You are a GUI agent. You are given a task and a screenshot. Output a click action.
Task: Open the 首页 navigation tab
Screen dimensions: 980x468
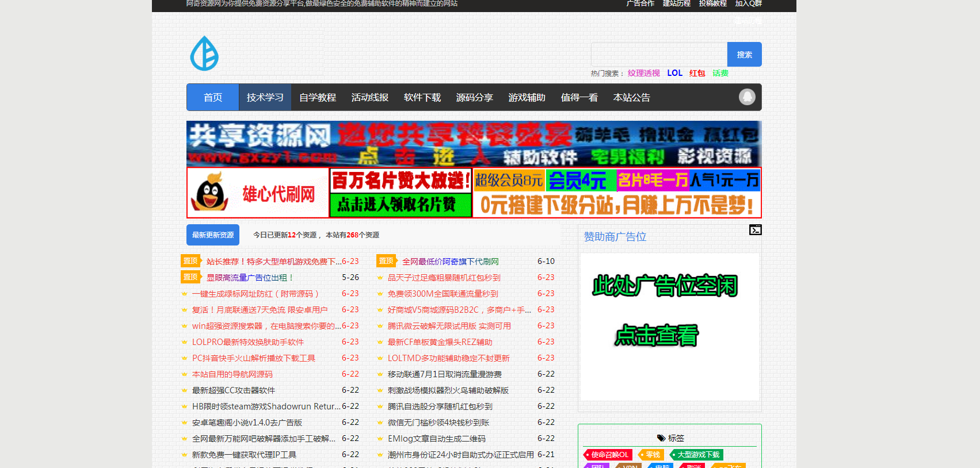click(x=213, y=97)
